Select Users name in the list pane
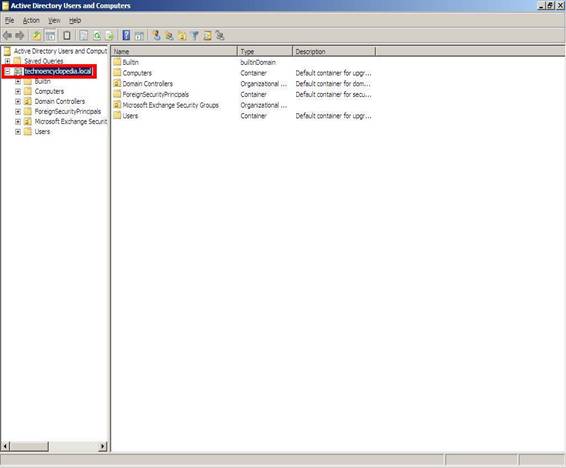The image size is (566, 468). [130, 115]
